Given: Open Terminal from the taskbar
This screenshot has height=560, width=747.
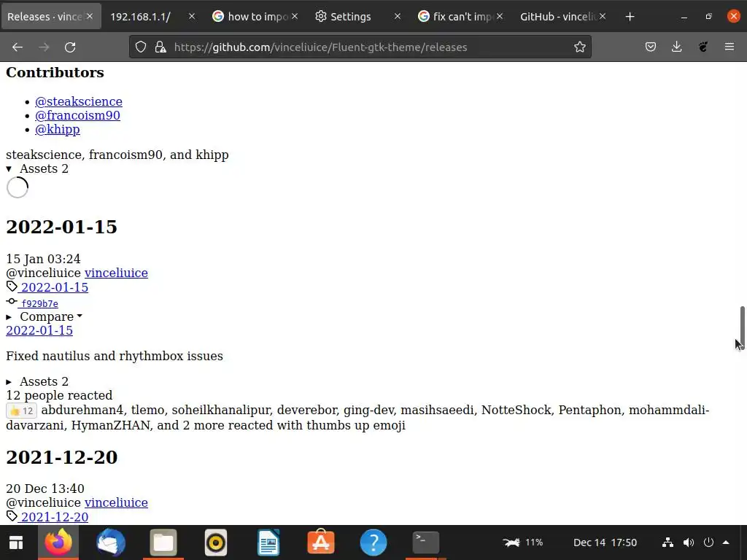Looking at the screenshot, I should coord(425,542).
